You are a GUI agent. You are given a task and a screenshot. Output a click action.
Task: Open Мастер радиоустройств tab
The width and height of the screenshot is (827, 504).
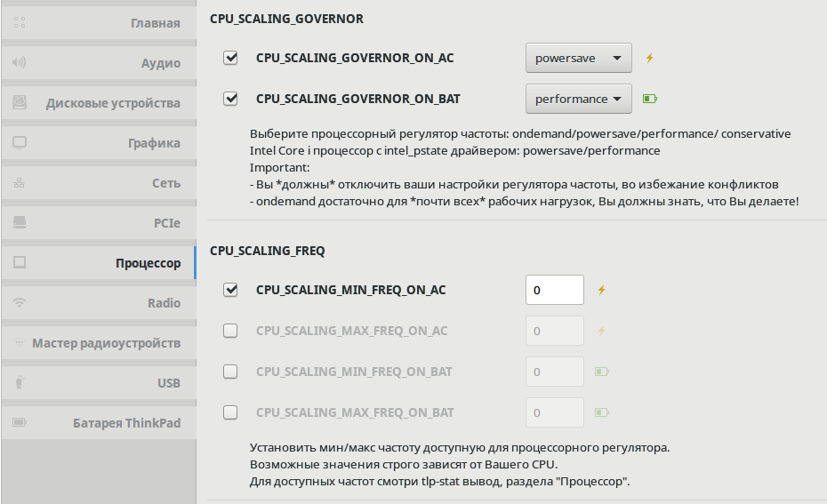coord(99,343)
